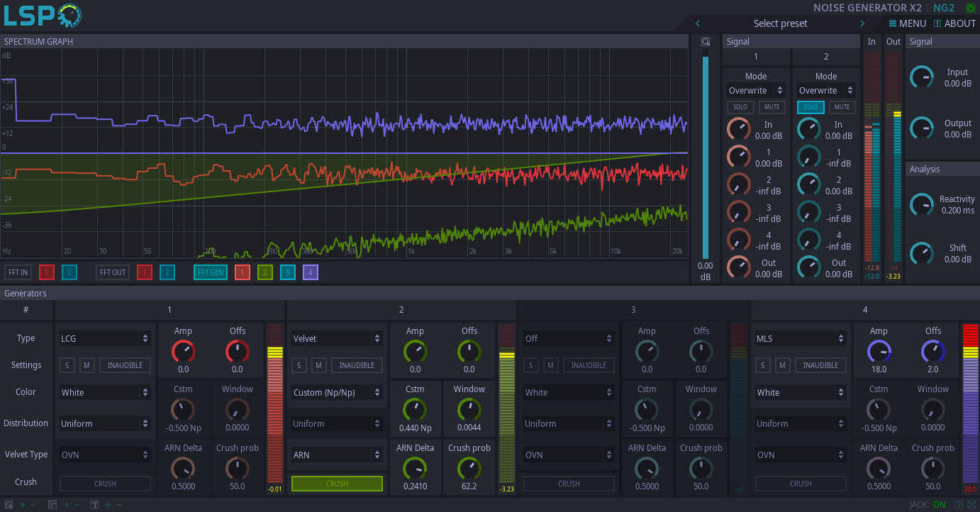Click the Select preset field
This screenshot has width=980, height=512.
coord(780,23)
